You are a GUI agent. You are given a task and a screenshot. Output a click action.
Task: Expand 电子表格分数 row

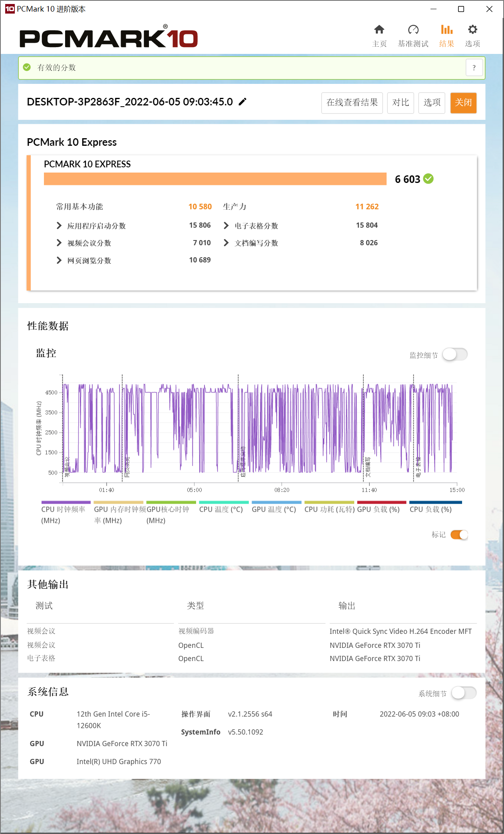[226, 226]
